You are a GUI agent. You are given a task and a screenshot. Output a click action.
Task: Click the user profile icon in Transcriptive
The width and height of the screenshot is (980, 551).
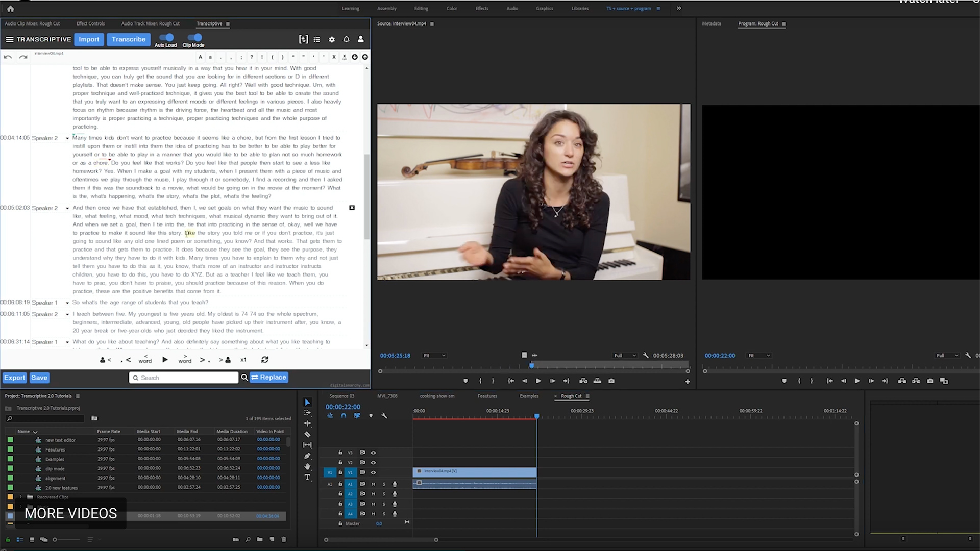click(x=361, y=39)
